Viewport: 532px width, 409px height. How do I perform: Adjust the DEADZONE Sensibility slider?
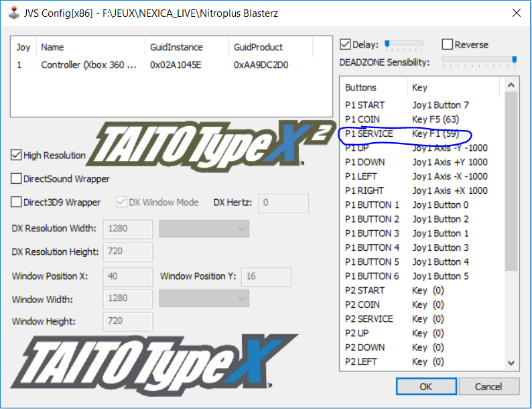pyautogui.click(x=514, y=61)
